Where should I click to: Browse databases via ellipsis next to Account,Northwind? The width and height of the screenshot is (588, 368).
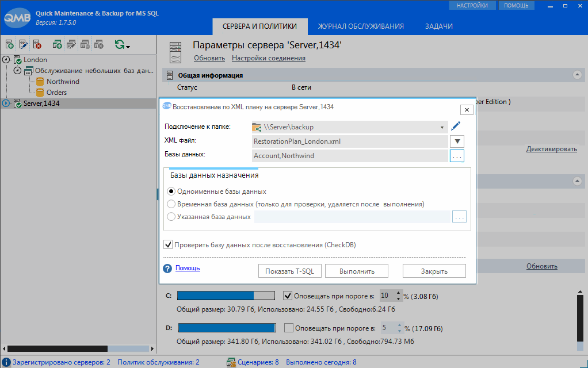pyautogui.click(x=457, y=156)
